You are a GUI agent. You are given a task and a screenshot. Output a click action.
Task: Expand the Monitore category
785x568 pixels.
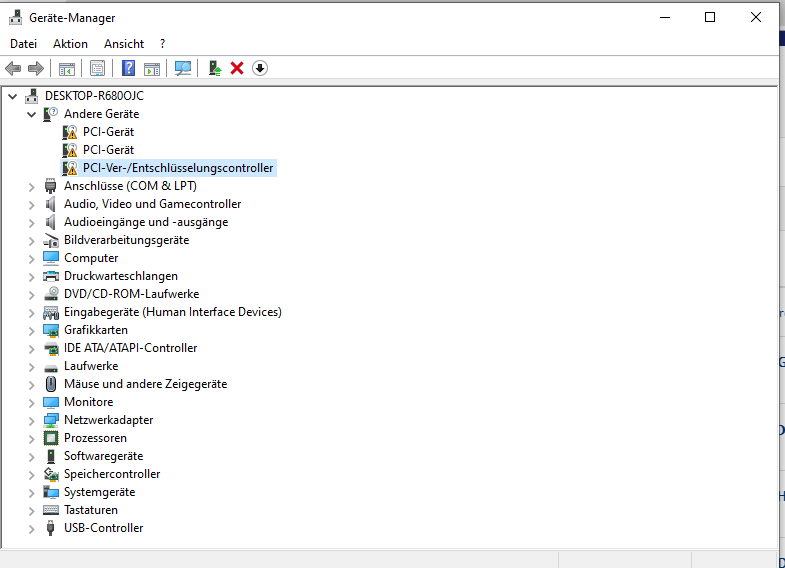tap(32, 403)
